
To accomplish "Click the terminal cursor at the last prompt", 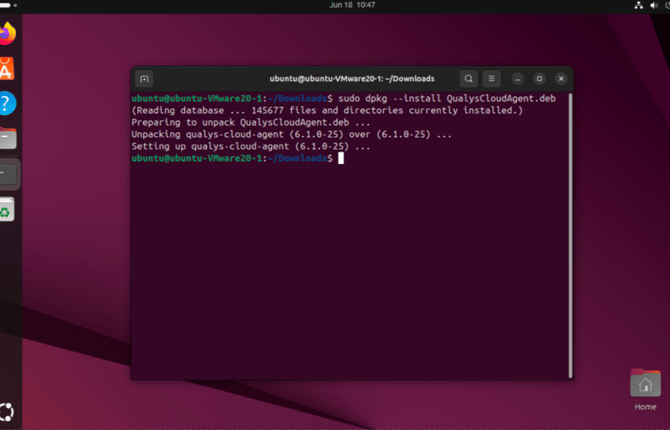I will 341,158.
